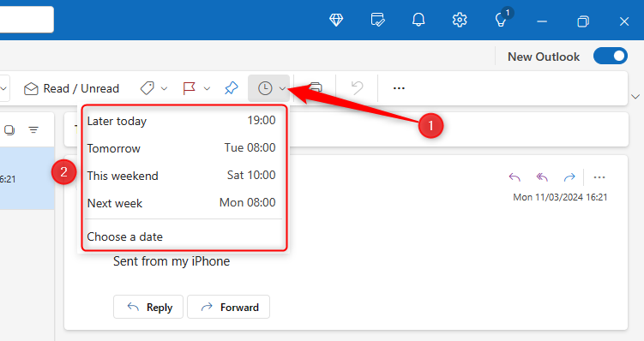Open more toolbar options ellipsis
The height and width of the screenshot is (341, 644).
399,88
